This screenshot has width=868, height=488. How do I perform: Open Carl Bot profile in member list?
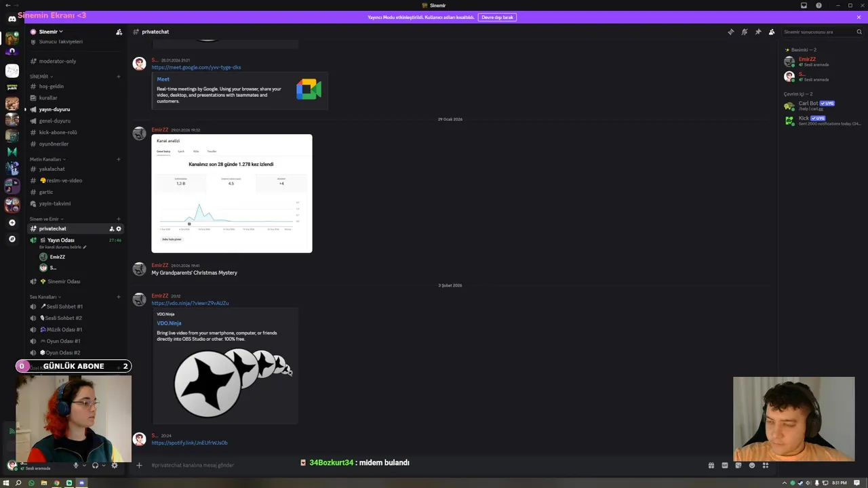coord(822,106)
